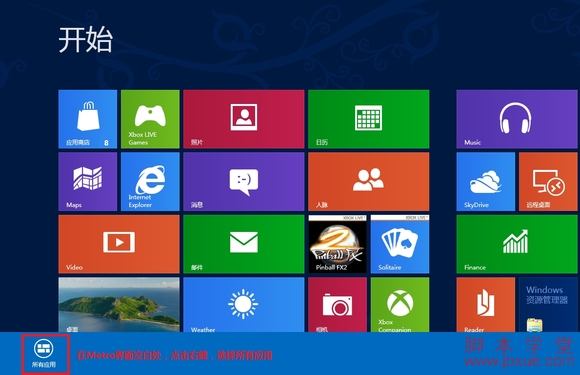
Task: Launch the Internet Explorer tile
Action: pos(150,182)
